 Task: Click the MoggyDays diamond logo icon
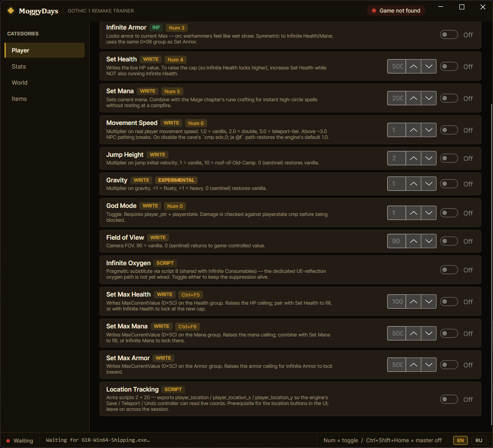[x=11, y=11]
